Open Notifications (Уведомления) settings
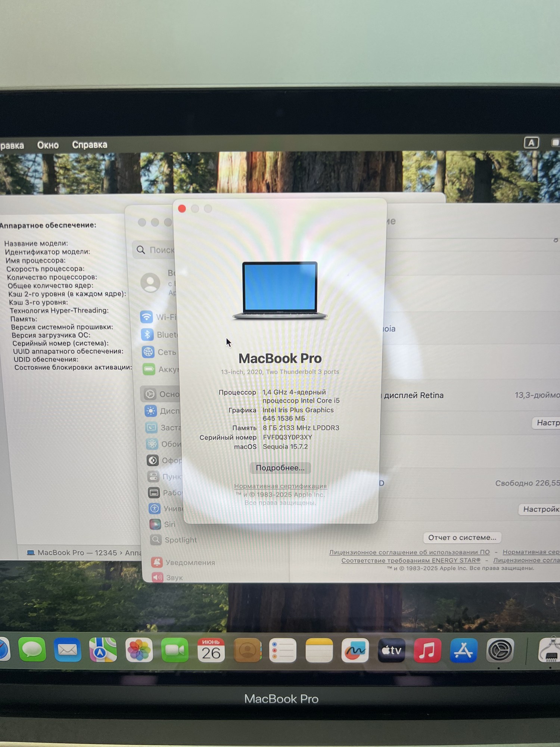 click(183, 562)
